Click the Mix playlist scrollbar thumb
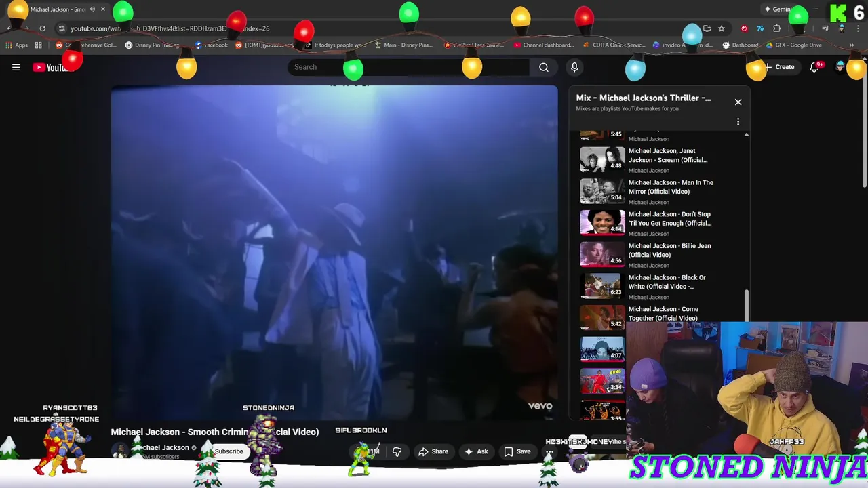The image size is (868, 488). [x=747, y=305]
